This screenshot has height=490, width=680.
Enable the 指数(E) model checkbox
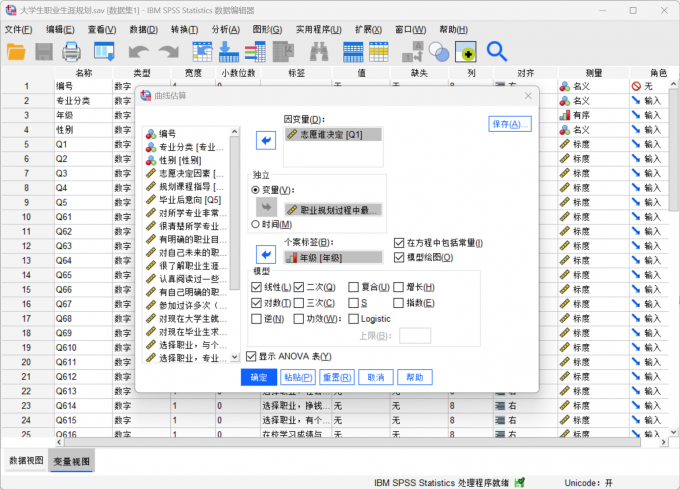coord(398,303)
